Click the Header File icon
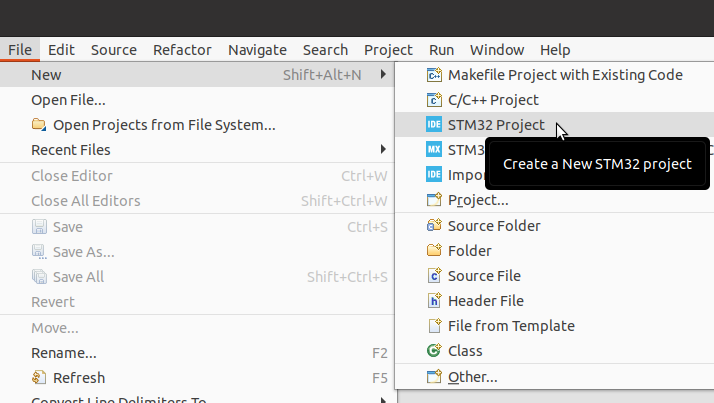Viewport: 714px width, 403px height. 434,301
